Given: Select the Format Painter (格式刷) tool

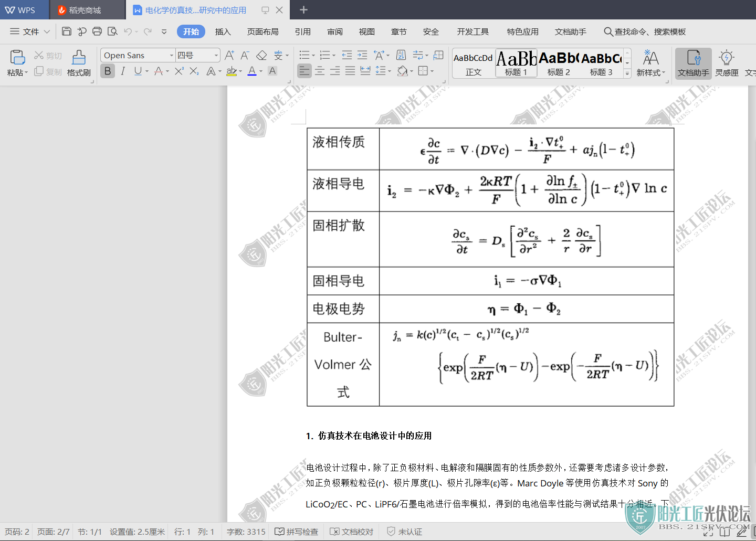Looking at the screenshot, I should tap(79, 63).
